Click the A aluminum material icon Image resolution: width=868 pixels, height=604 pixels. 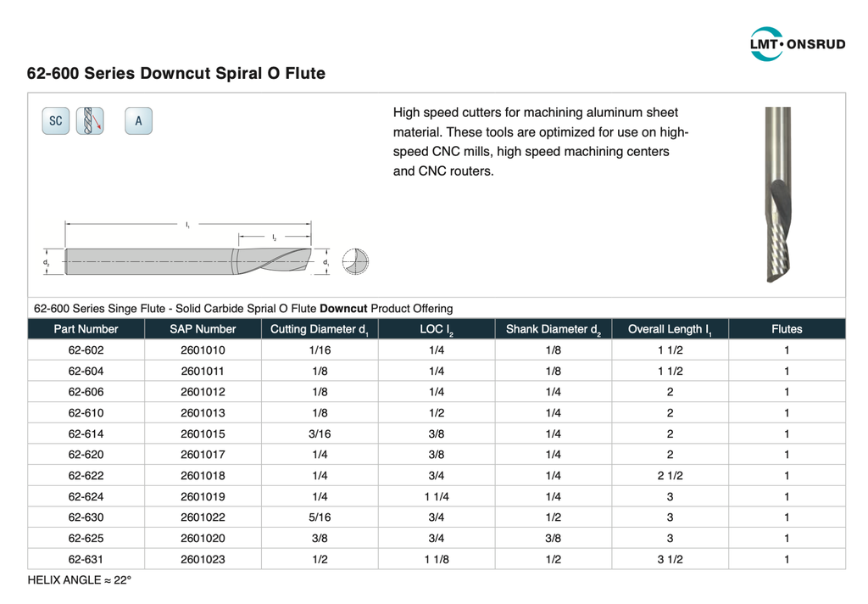click(x=138, y=121)
